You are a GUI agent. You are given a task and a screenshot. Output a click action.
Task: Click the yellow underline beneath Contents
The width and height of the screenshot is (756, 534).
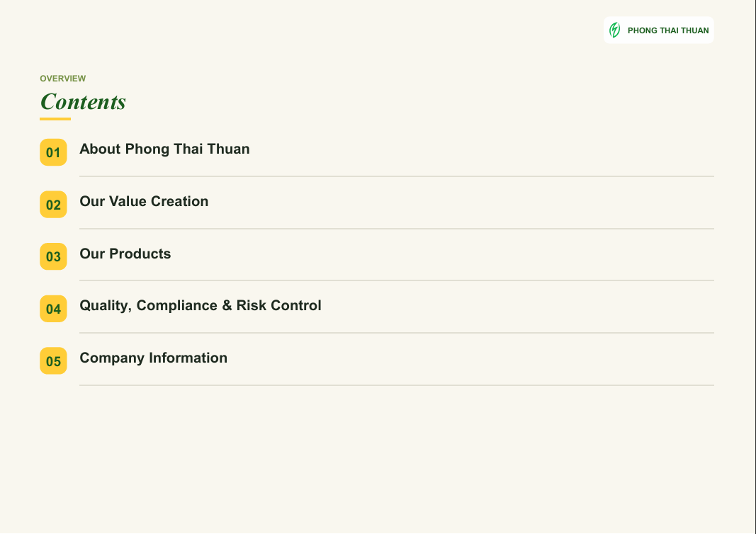coord(55,118)
